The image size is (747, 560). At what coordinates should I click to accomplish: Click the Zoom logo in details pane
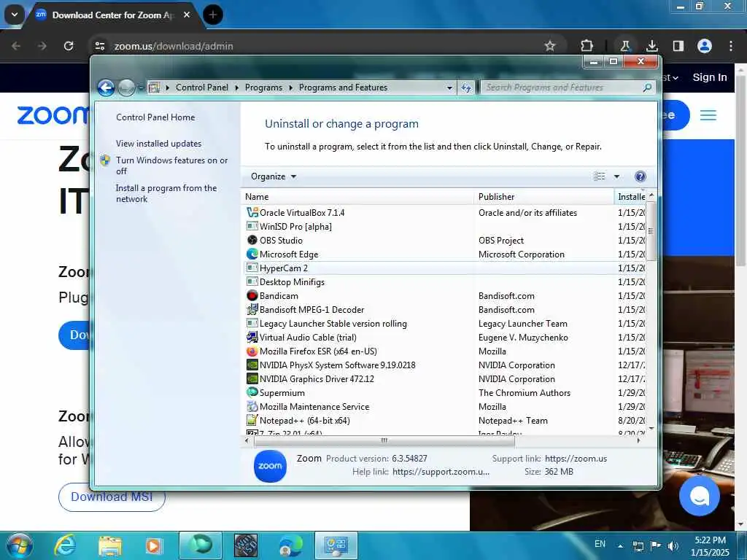coord(270,466)
